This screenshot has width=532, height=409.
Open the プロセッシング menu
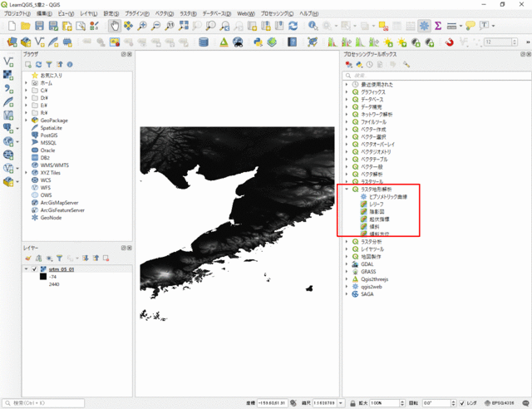(277, 13)
